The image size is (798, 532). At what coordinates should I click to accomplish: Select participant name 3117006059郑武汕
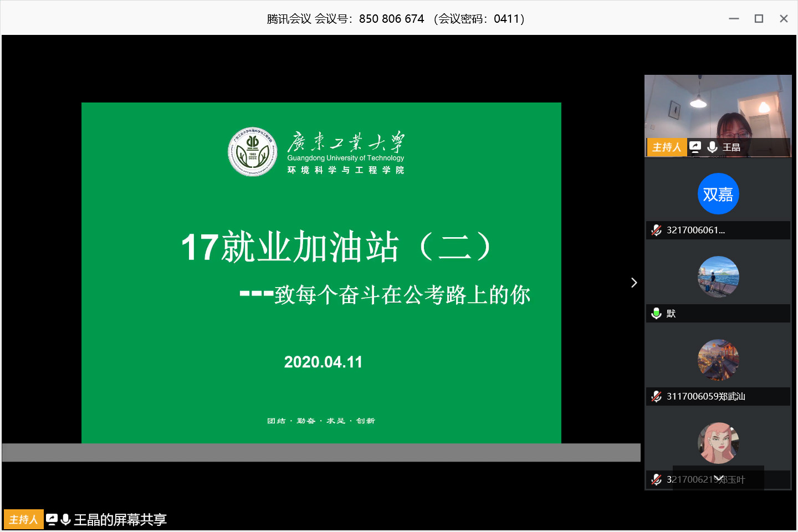706,396
